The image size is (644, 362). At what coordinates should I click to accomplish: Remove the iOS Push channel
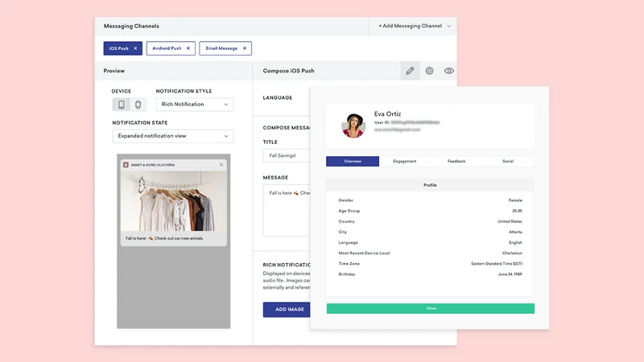point(135,48)
